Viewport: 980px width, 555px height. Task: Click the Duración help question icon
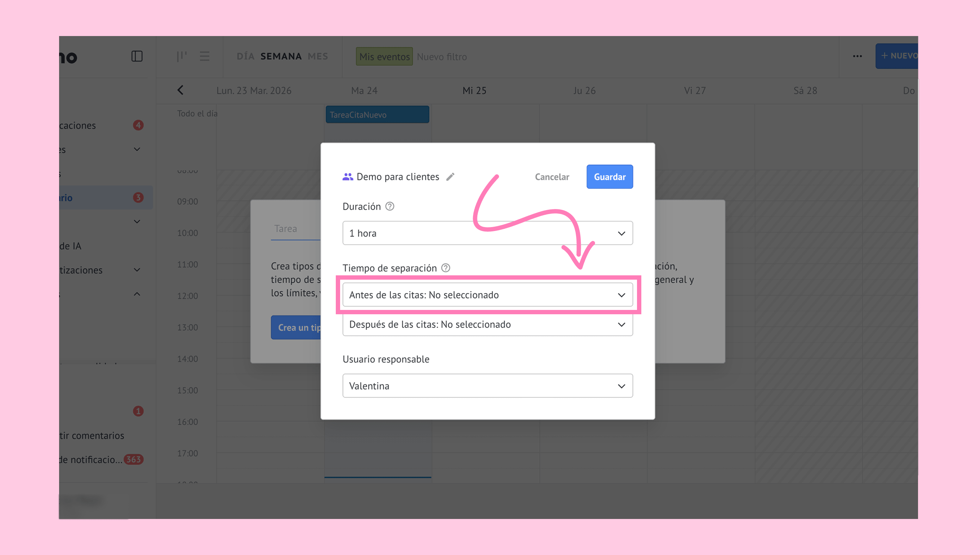point(389,206)
